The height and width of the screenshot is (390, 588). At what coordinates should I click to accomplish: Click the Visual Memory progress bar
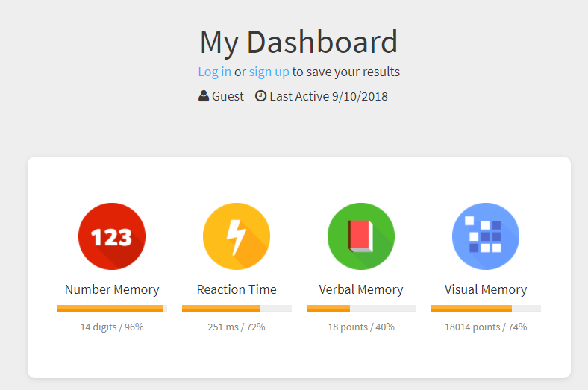pos(486,309)
